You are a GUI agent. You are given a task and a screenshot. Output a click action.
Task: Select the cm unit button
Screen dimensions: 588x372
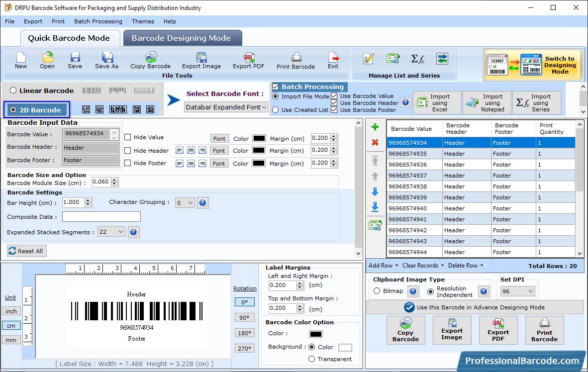[x=11, y=325]
